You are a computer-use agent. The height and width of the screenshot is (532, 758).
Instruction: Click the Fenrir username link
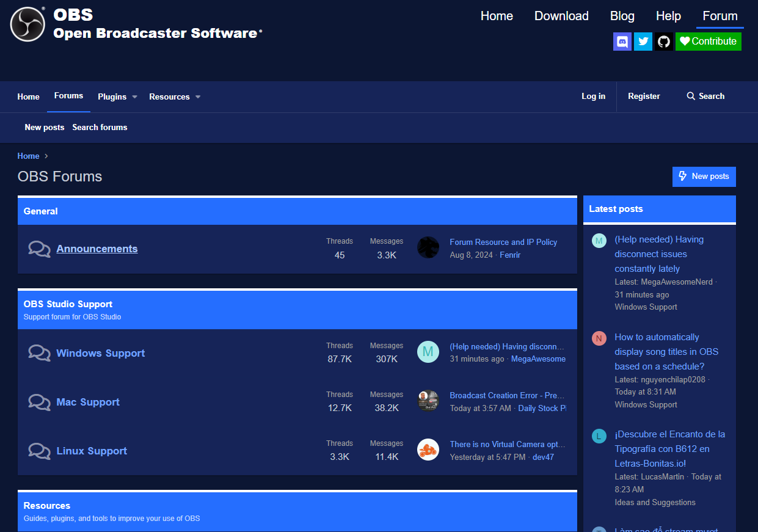[510, 255]
